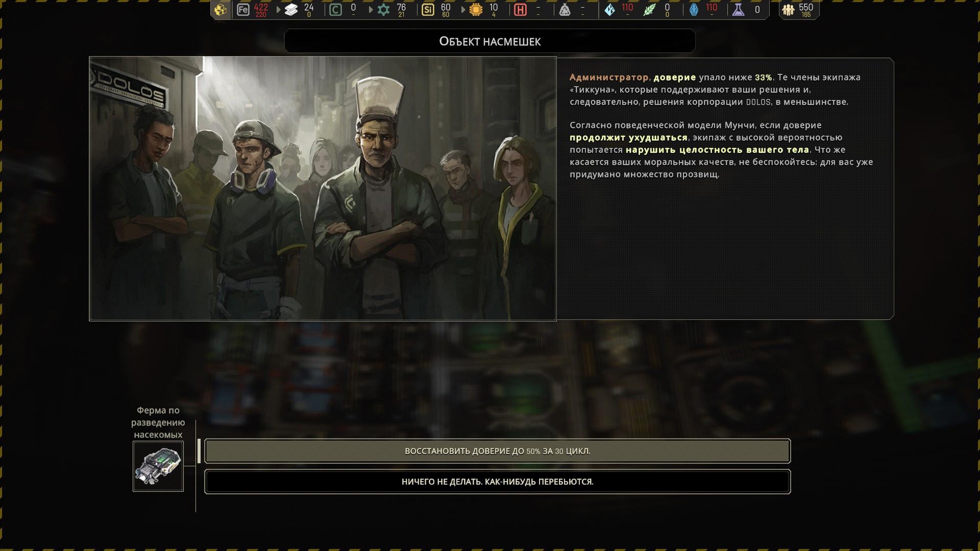Click the purple flask chemicals icon
The width and height of the screenshot is (980, 551).
coord(738,10)
